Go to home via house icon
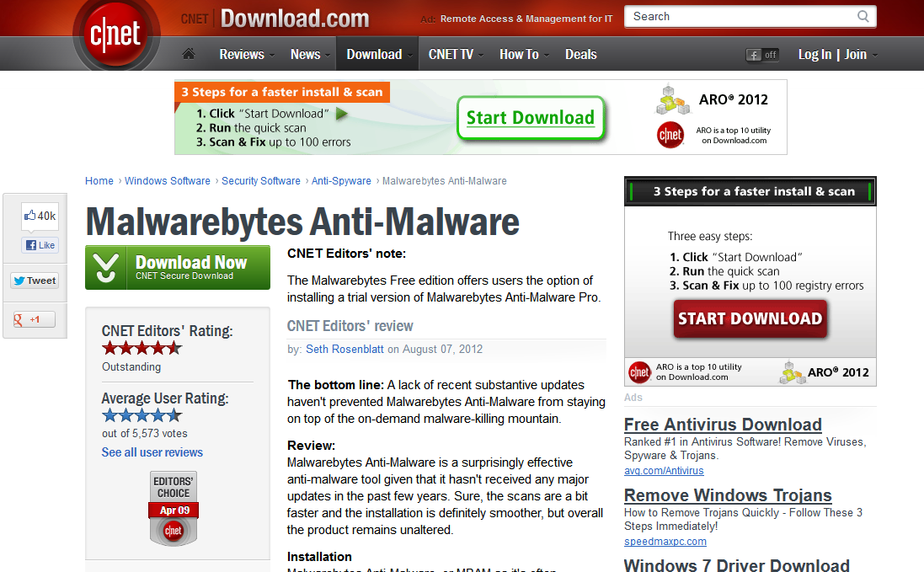Viewport: 924px width, 572px height. (x=189, y=54)
